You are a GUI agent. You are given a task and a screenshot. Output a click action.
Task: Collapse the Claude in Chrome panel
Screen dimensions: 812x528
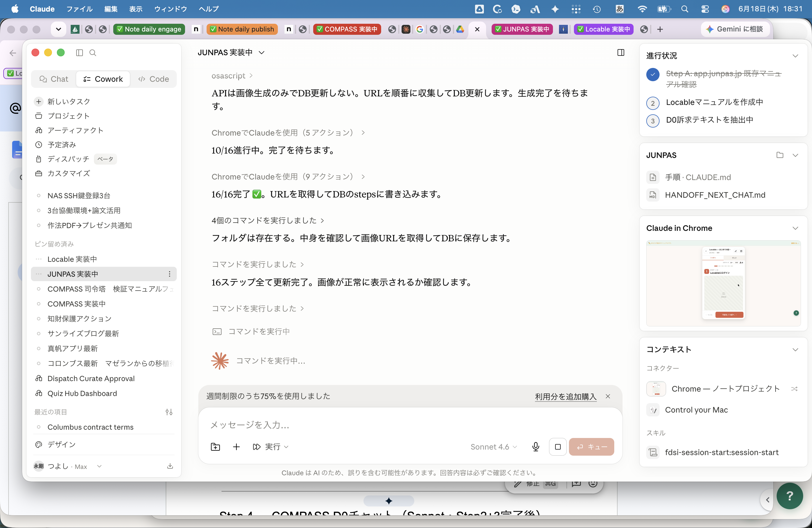click(x=795, y=228)
